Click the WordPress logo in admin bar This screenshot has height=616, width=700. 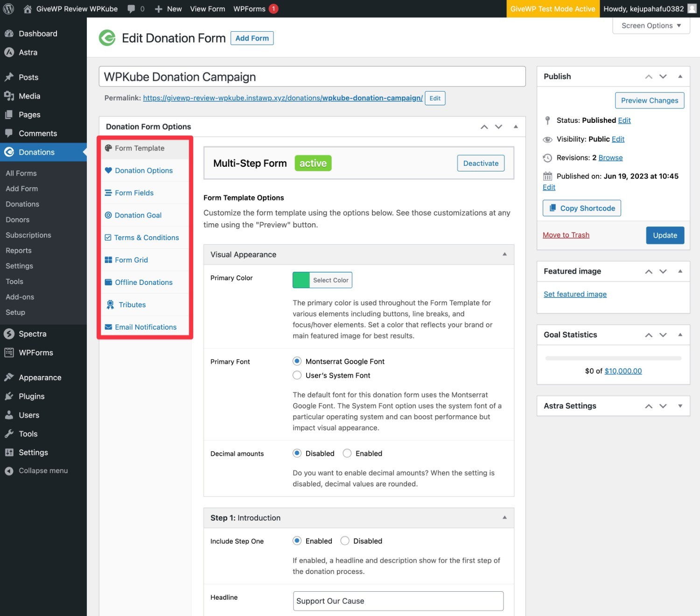[x=8, y=9]
